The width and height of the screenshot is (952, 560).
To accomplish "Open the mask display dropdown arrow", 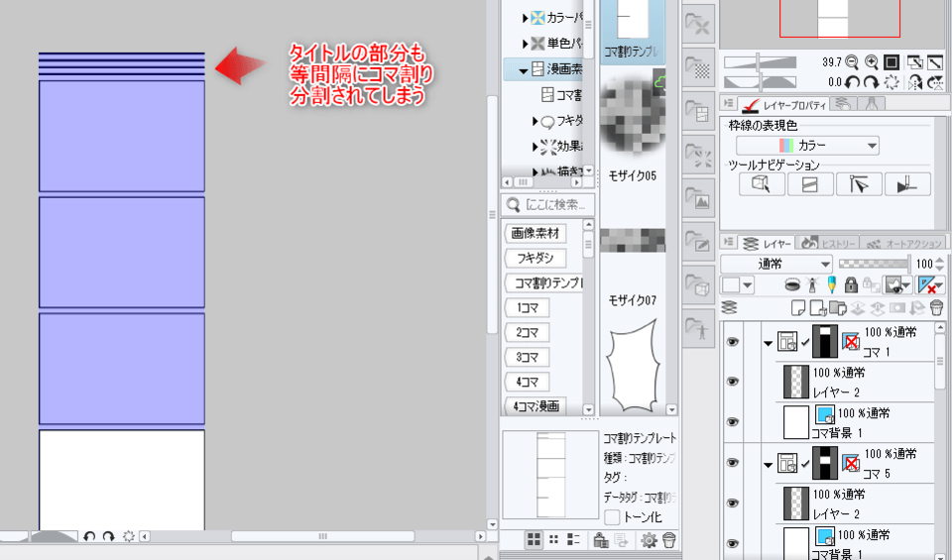I will pos(906,284).
